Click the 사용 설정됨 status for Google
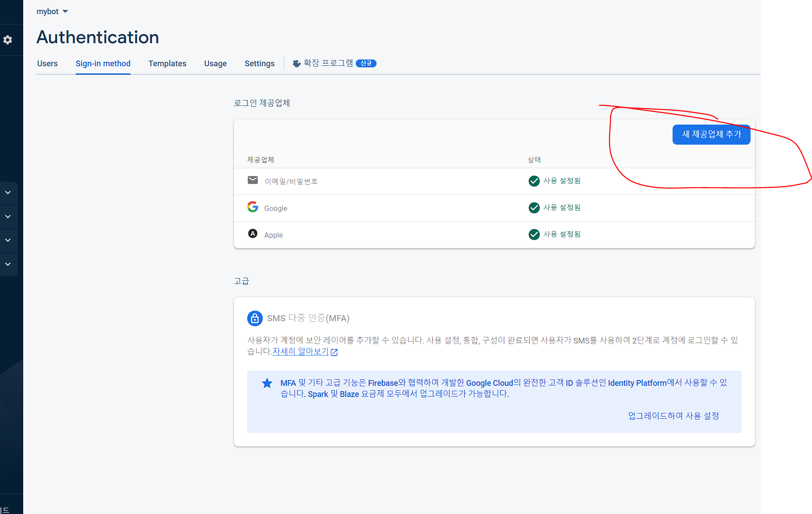This screenshot has width=812, height=514. (562, 207)
